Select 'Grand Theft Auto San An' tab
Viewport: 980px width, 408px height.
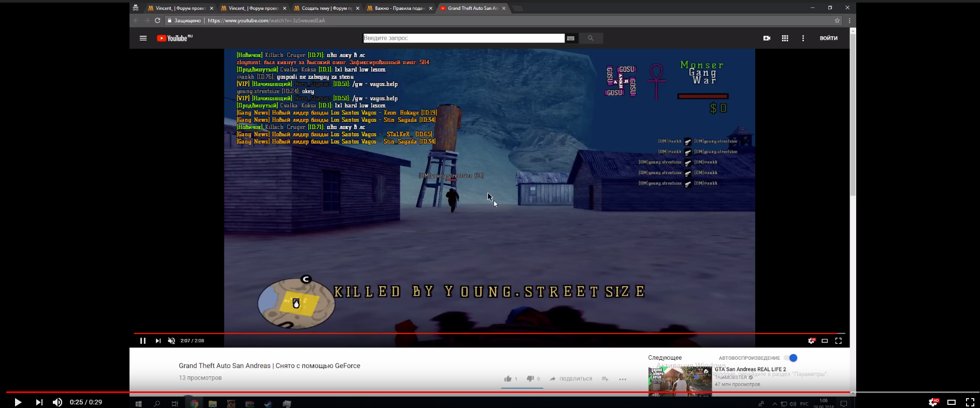472,8
